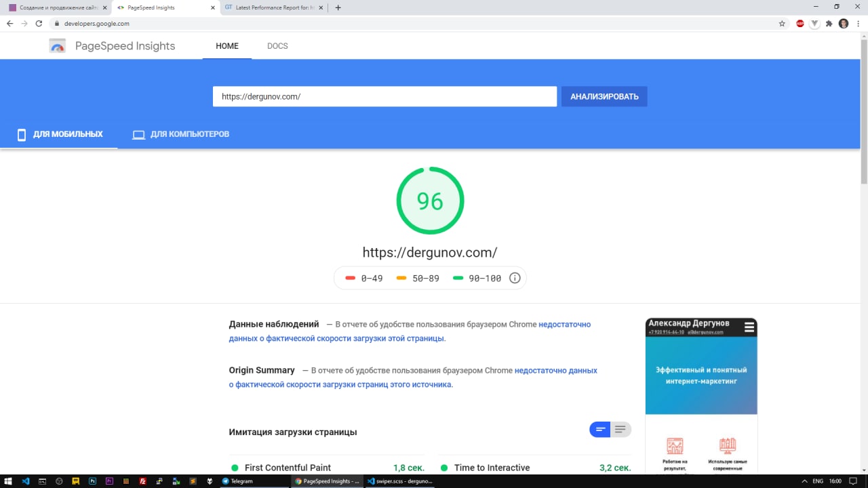Open the HOME navigation tab
868x488 pixels.
pos(227,46)
